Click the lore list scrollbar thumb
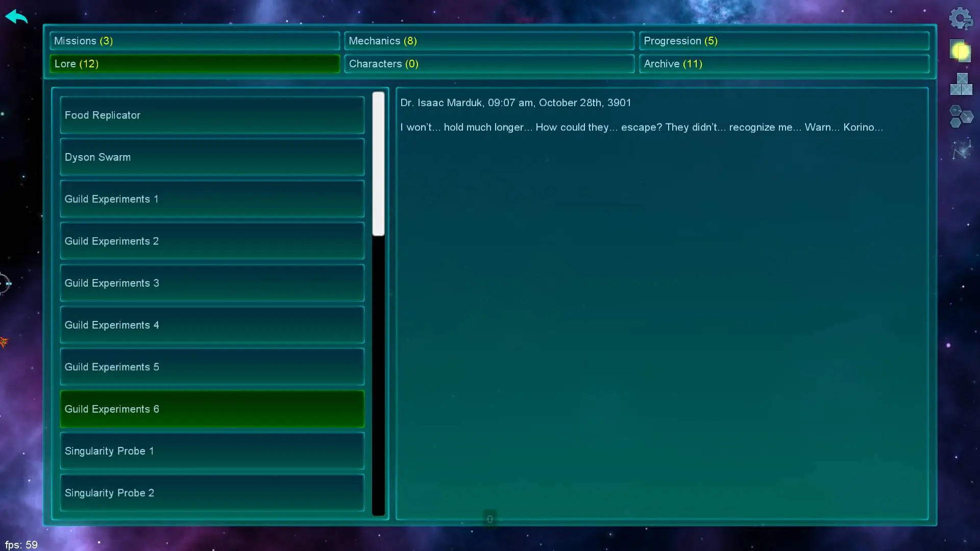980x551 pixels. tap(378, 164)
